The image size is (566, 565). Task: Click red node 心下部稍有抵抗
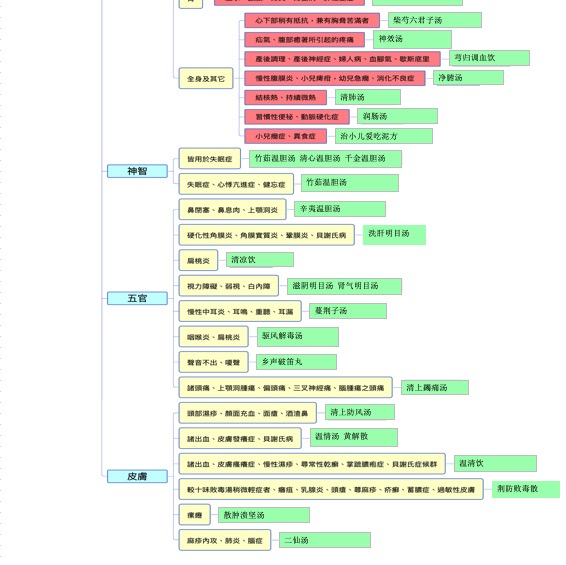[312, 21]
